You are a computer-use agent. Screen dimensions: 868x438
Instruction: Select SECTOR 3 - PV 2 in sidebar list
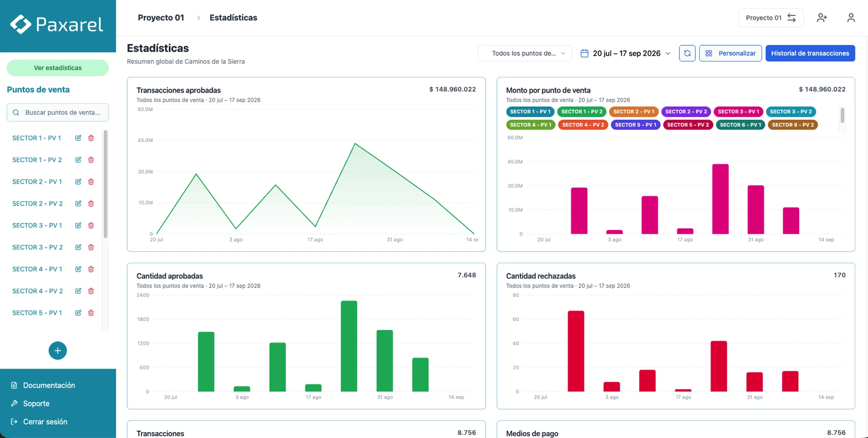[38, 247]
